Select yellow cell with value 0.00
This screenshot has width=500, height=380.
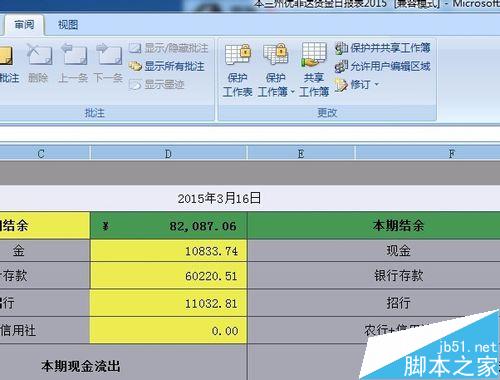[x=168, y=331]
